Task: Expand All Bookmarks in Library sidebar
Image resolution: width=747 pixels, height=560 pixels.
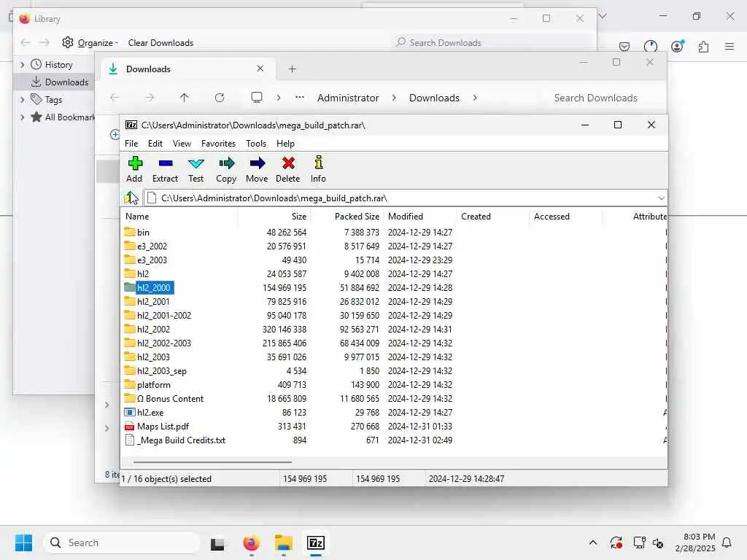Action: tap(23, 117)
